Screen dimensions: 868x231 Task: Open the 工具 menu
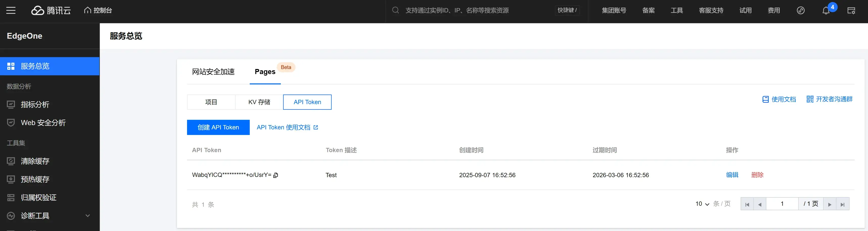coord(677,10)
